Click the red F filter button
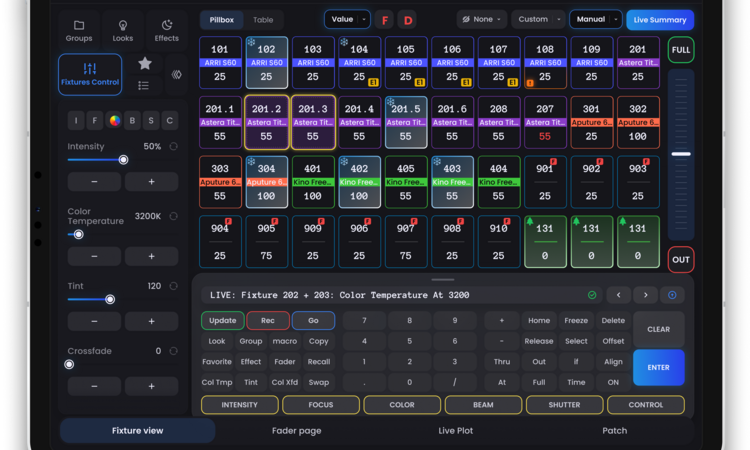The height and width of the screenshot is (450, 750). pyautogui.click(x=384, y=20)
